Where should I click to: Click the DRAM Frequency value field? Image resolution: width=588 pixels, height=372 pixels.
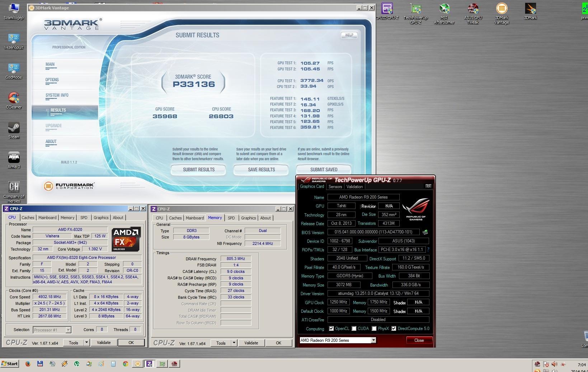[236, 259]
